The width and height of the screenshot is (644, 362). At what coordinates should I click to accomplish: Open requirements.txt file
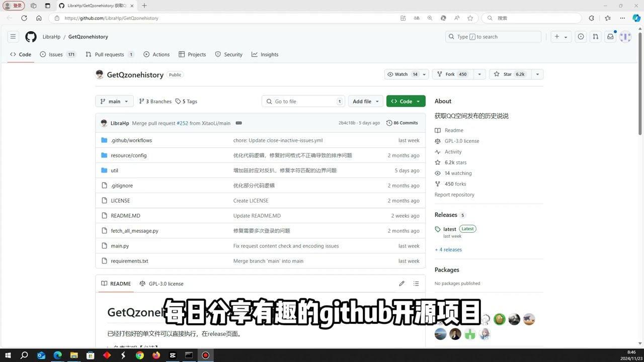click(129, 261)
